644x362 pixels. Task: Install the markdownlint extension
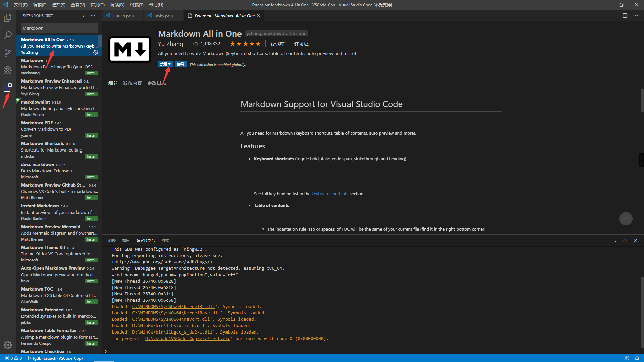click(x=91, y=115)
